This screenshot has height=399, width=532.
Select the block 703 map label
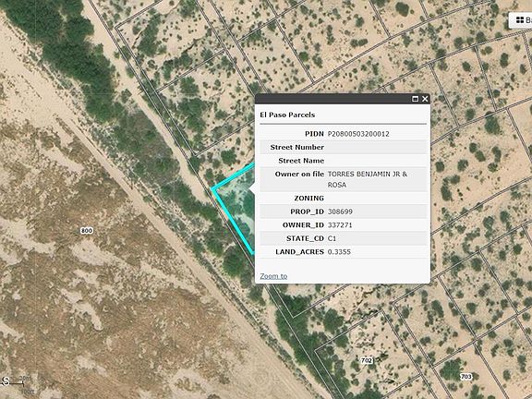click(x=465, y=377)
